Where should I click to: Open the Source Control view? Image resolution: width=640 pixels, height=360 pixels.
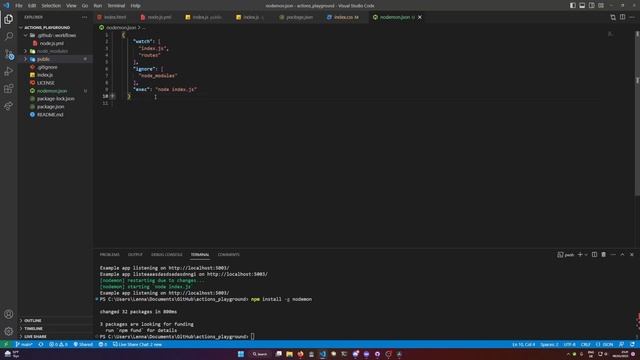9,54
